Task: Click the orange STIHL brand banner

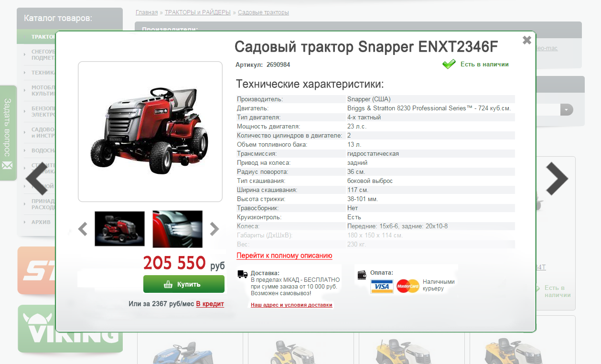Action: 37,270
